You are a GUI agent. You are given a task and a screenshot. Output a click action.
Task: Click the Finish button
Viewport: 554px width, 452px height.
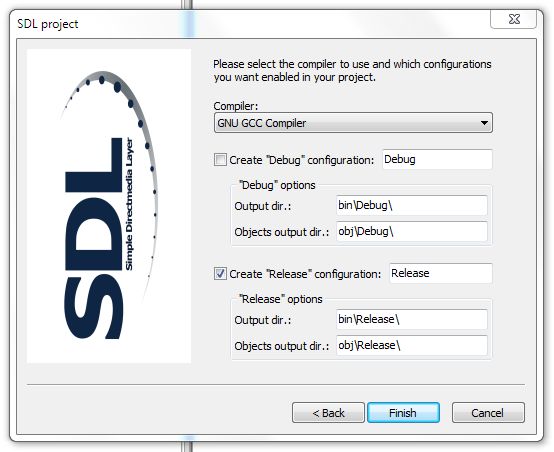point(403,412)
